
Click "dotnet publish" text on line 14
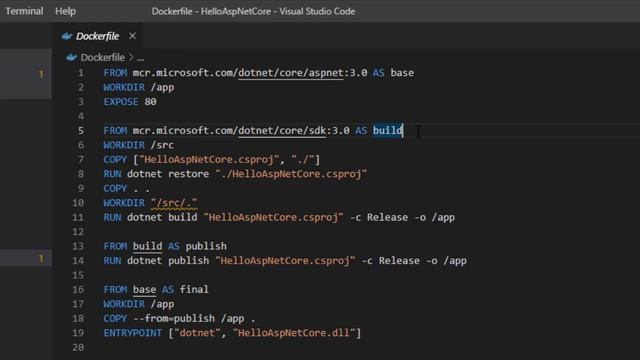[168, 260]
